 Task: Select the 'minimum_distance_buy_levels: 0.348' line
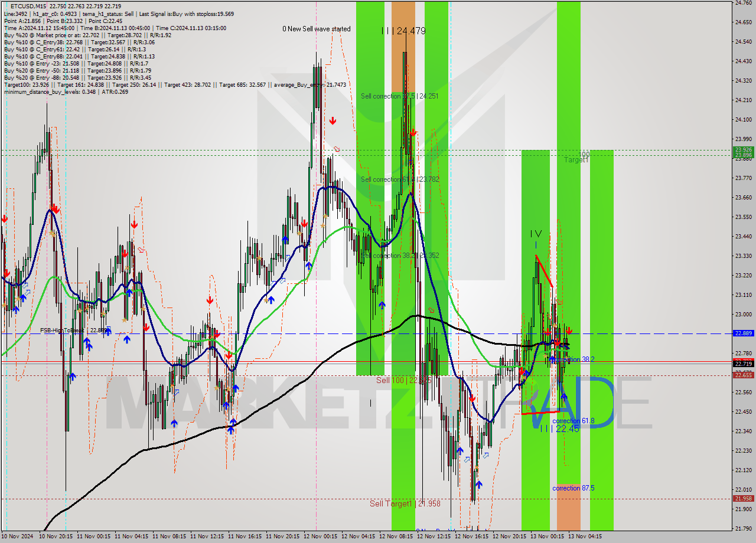(66, 91)
